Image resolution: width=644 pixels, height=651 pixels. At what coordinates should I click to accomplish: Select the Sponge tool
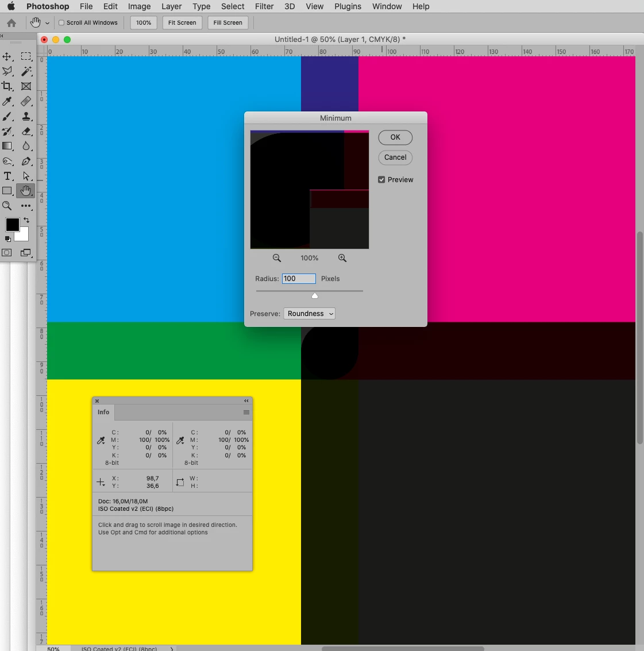coord(7,161)
